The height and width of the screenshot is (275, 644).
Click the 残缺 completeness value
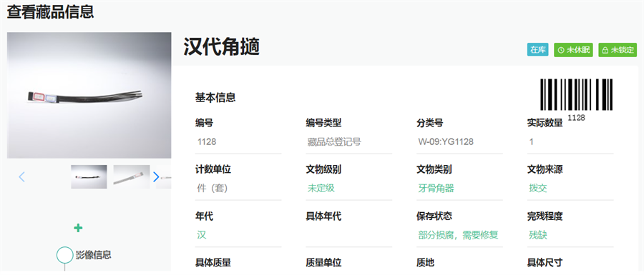click(x=538, y=235)
